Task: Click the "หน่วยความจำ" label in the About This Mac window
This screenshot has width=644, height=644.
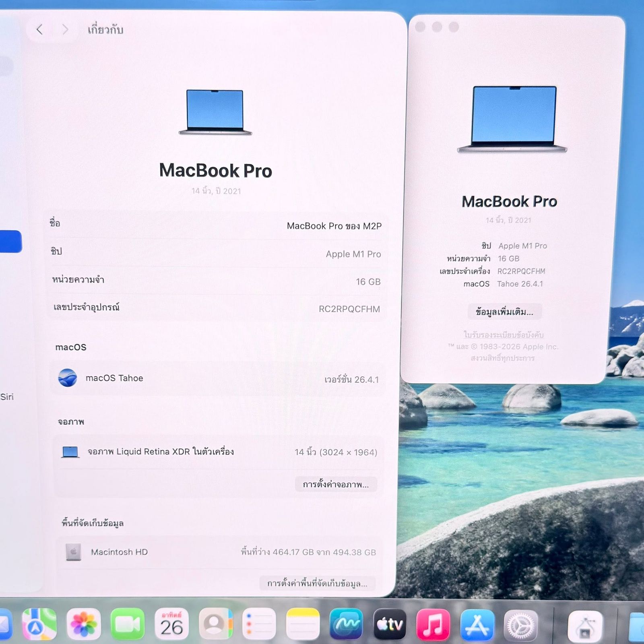Action: click(x=469, y=258)
